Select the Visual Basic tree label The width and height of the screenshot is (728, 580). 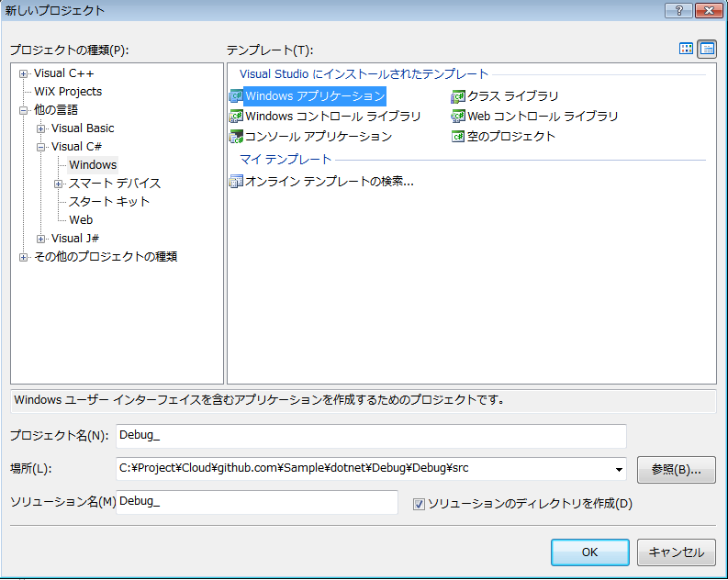(x=83, y=128)
